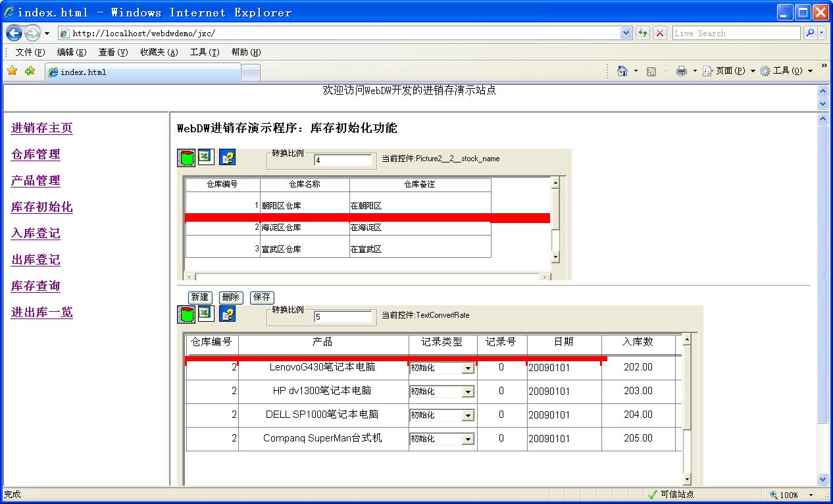The image size is (833, 504).
Task: Click the Excel export icon above the warehouse table
Action: [206, 157]
